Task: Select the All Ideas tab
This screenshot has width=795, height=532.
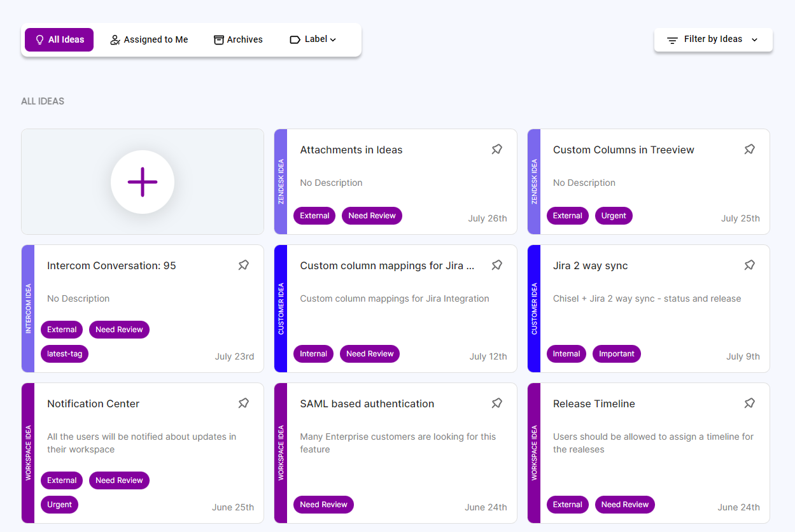Action: point(59,39)
